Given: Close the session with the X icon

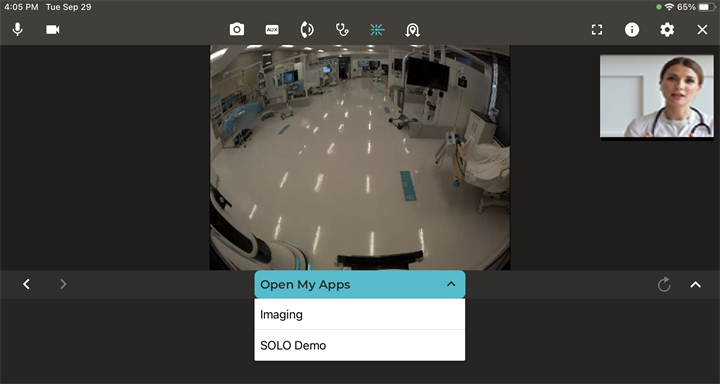Looking at the screenshot, I should click(702, 30).
